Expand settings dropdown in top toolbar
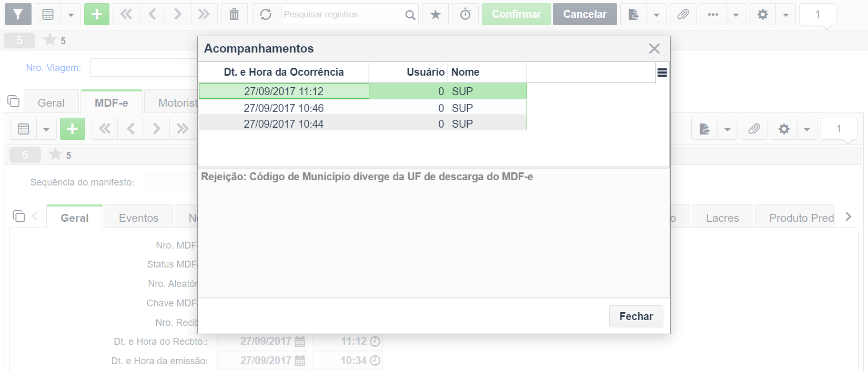The image size is (868, 371). tap(785, 14)
